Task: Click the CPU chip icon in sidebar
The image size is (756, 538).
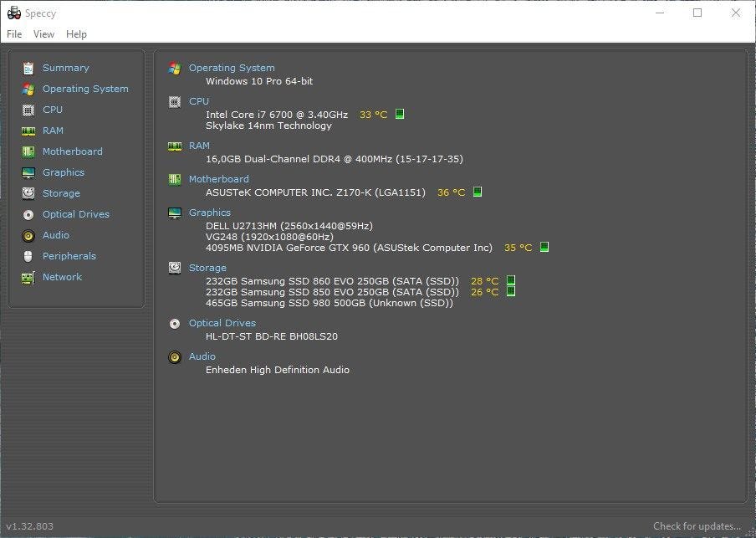Action: [x=28, y=110]
